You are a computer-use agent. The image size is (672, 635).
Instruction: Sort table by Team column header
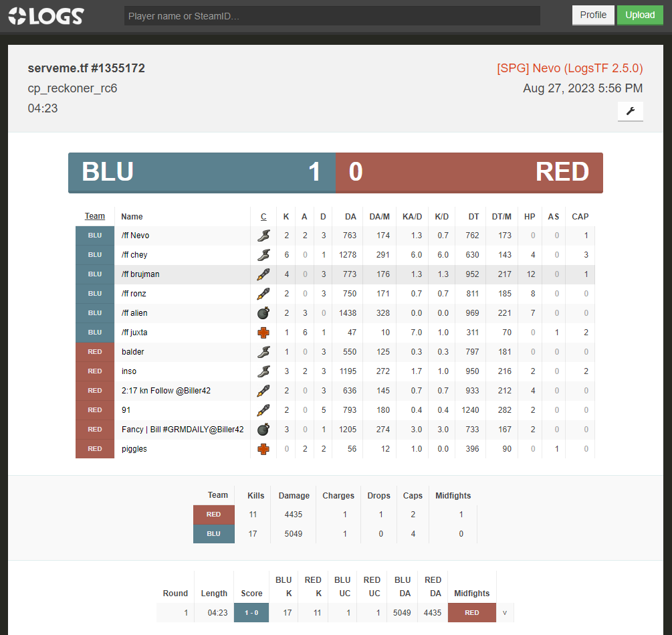pyautogui.click(x=94, y=216)
